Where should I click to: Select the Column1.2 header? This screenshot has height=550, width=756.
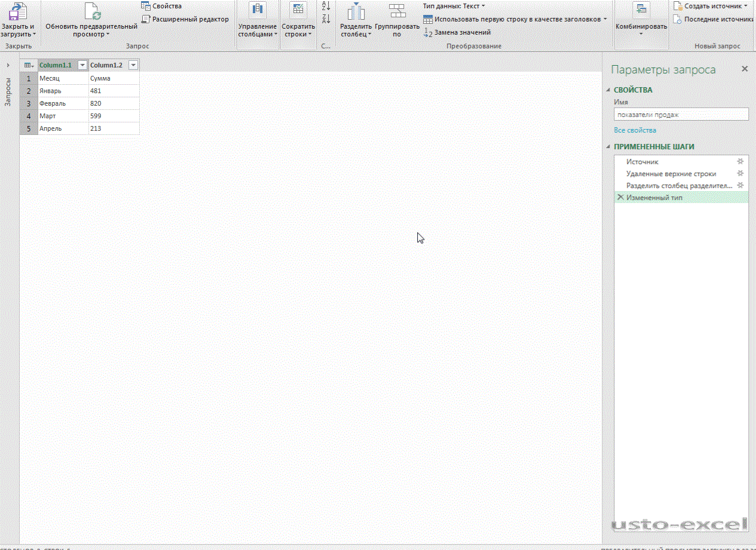pos(106,65)
